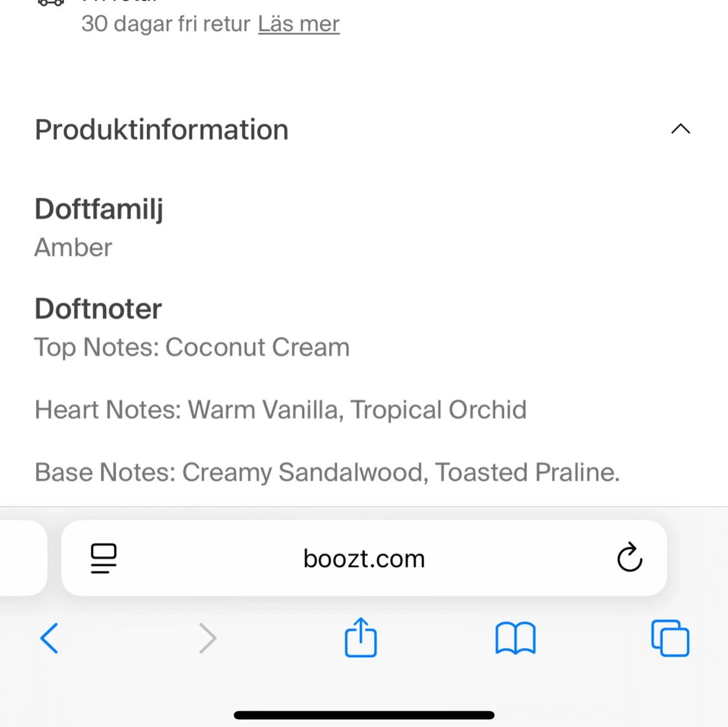This screenshot has height=727, width=728.
Task: Tap the Heart Notes Warm Vanilla line
Action: (281, 410)
